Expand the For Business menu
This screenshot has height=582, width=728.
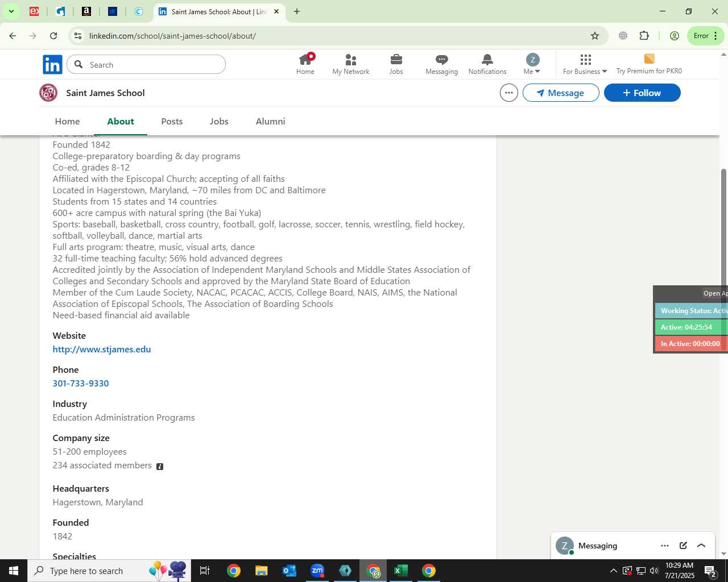pyautogui.click(x=585, y=64)
